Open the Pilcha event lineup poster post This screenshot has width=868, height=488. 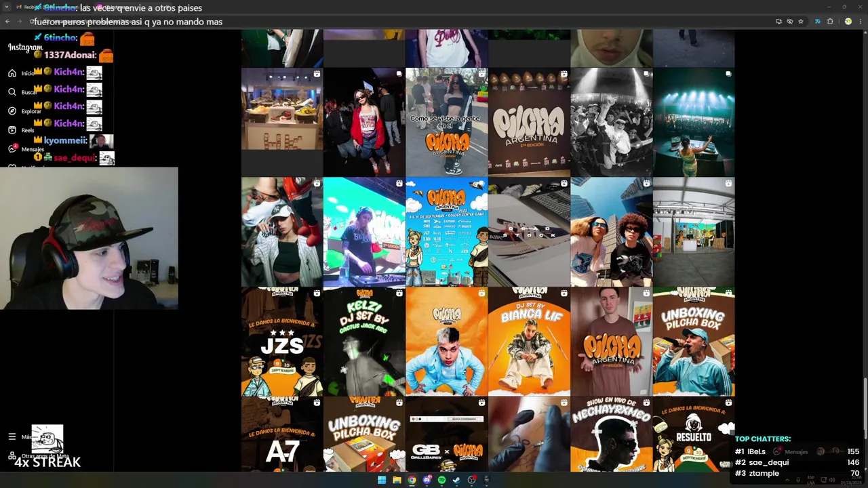[446, 232]
